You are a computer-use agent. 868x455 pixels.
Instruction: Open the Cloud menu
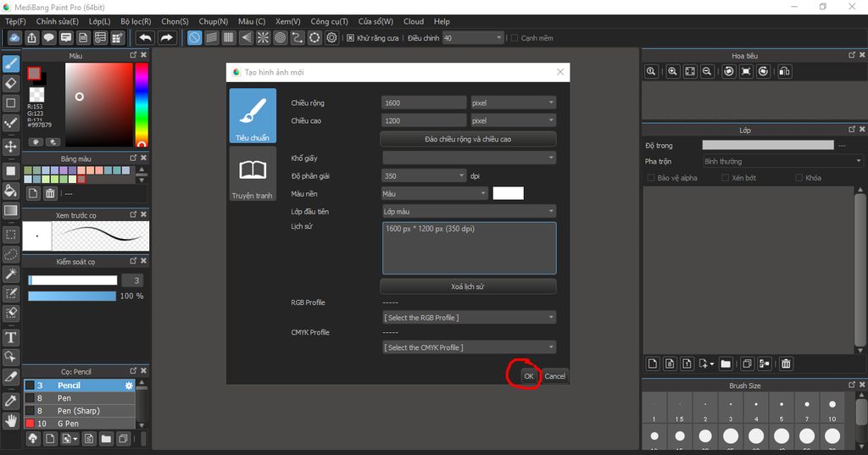[x=414, y=21]
